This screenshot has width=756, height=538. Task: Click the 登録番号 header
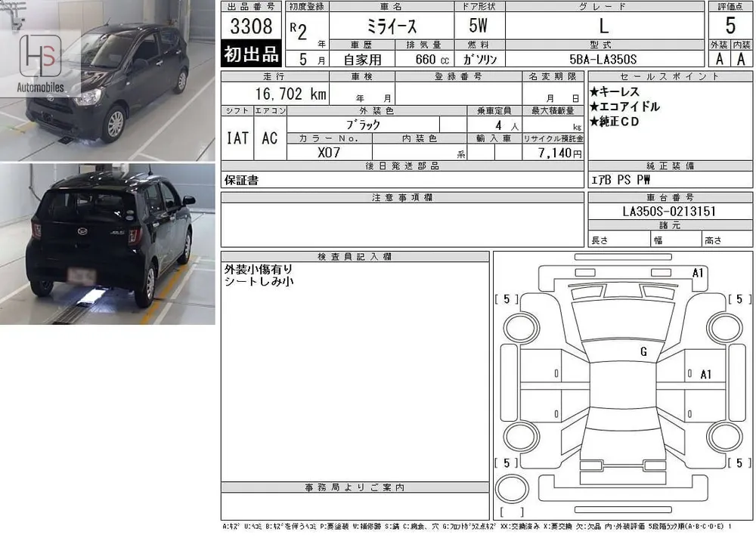coord(458,76)
